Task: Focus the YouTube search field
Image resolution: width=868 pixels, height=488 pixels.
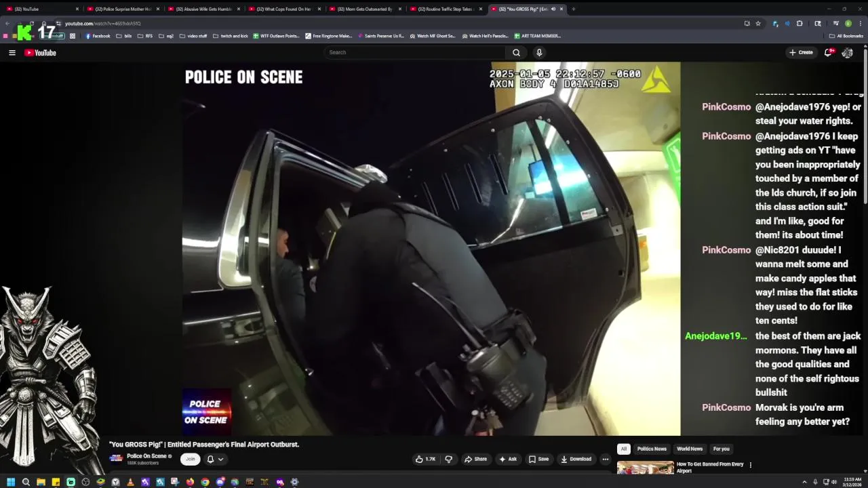Action: point(415,52)
